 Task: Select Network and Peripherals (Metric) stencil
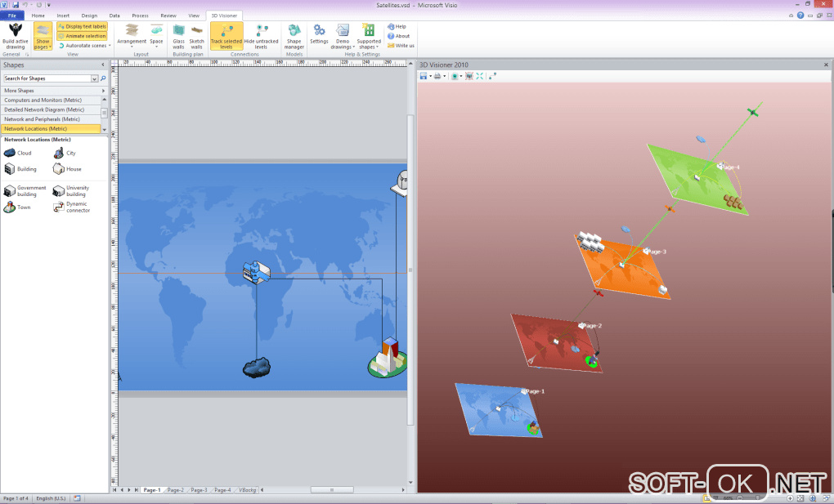coord(51,119)
